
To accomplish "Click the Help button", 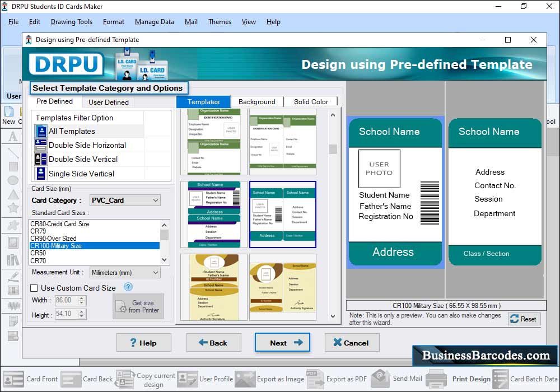I will coord(144,343).
